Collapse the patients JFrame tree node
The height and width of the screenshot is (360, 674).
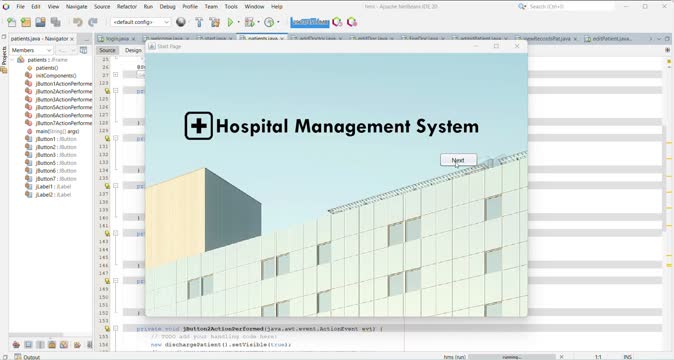[12, 60]
